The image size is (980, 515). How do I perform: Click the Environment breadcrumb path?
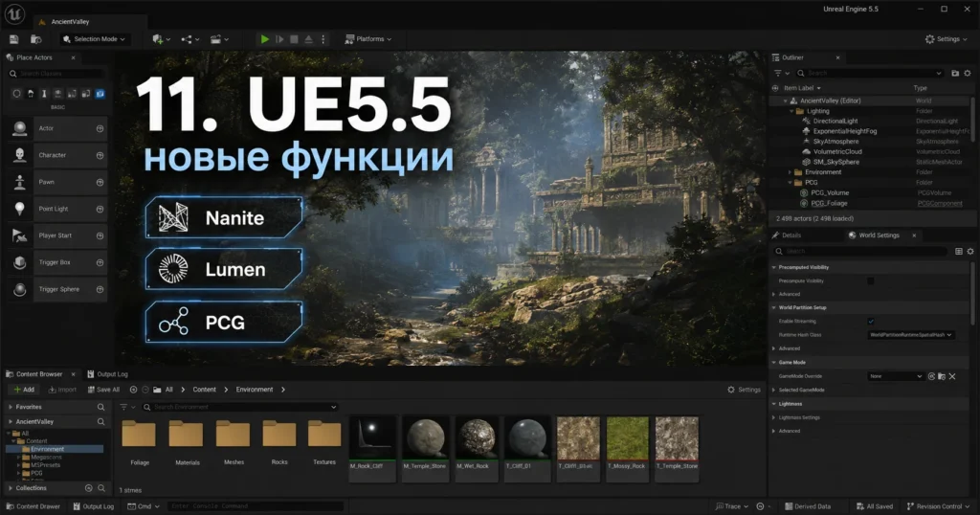(x=255, y=390)
